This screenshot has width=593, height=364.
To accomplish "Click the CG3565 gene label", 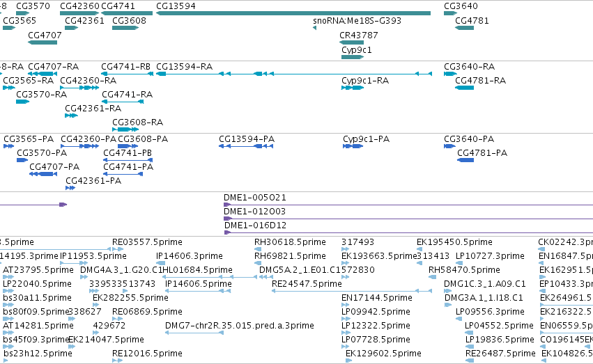I will click(20, 20).
